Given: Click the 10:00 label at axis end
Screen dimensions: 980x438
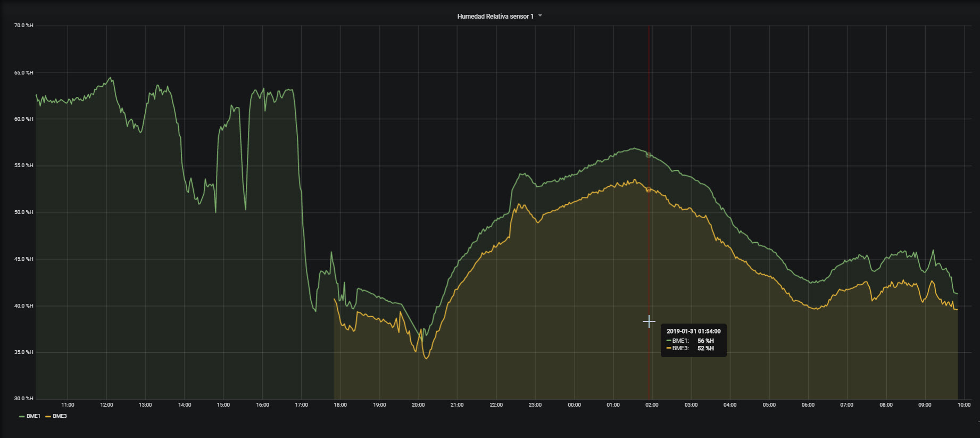Looking at the screenshot, I should click(x=964, y=405).
